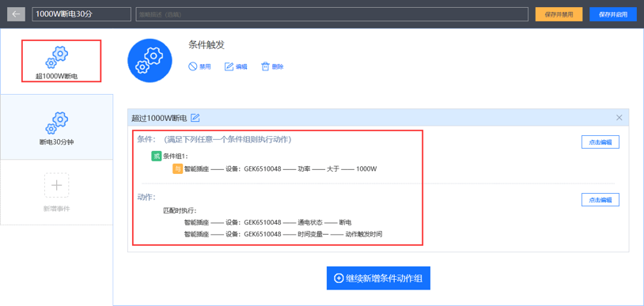Click 编辑 next to the pencil icon

(x=236, y=66)
